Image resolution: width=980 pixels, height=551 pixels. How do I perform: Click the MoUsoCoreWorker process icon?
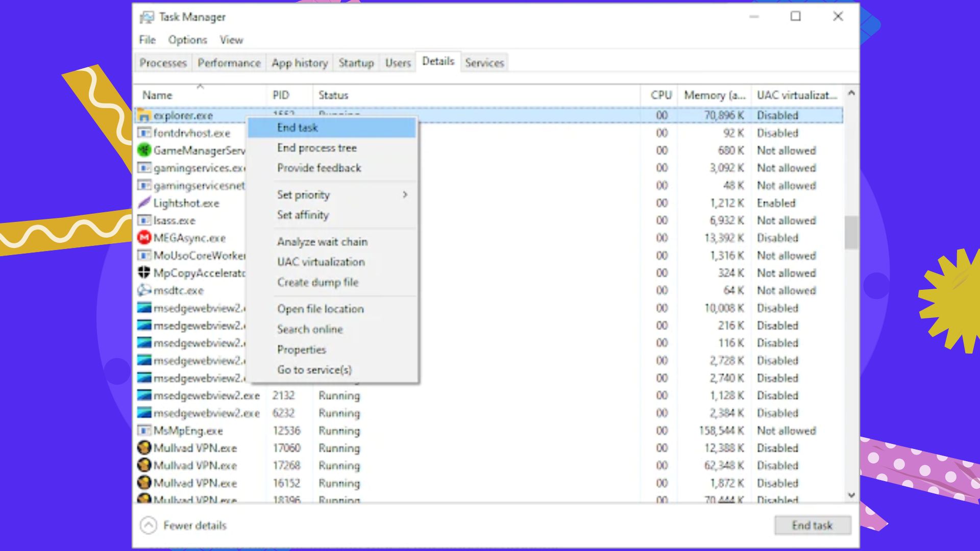(144, 255)
